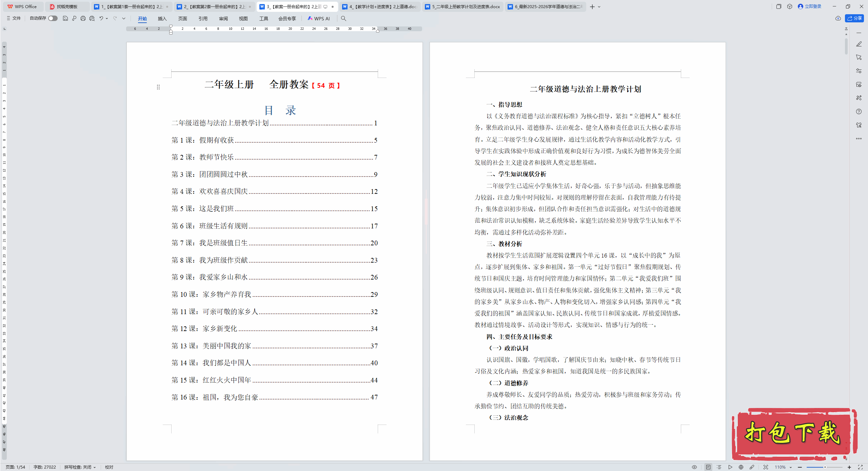Switch to web layout globe icon
The image size is (868, 471).
coord(741,467)
